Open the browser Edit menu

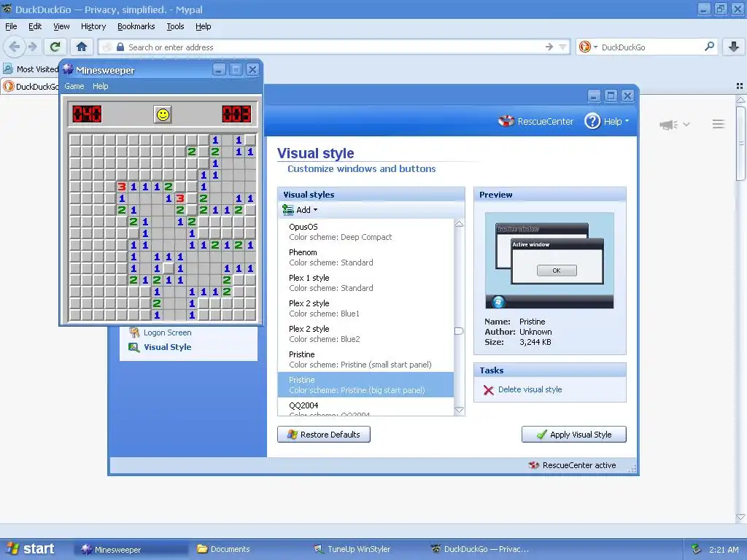pos(35,26)
